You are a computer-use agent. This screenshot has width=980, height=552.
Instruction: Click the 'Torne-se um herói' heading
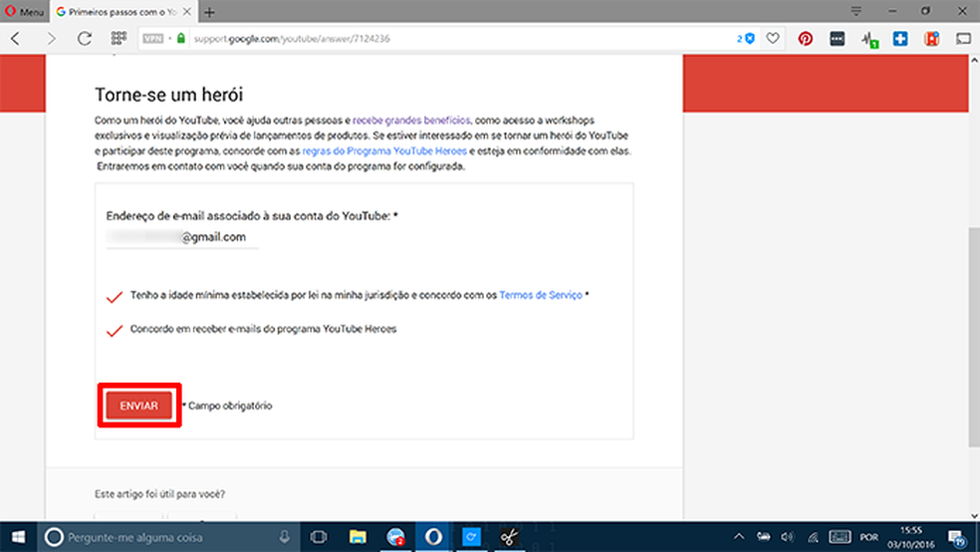(168, 95)
